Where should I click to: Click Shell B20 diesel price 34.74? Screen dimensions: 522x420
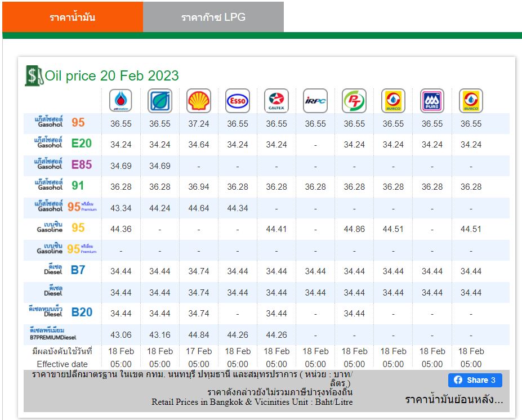click(199, 314)
